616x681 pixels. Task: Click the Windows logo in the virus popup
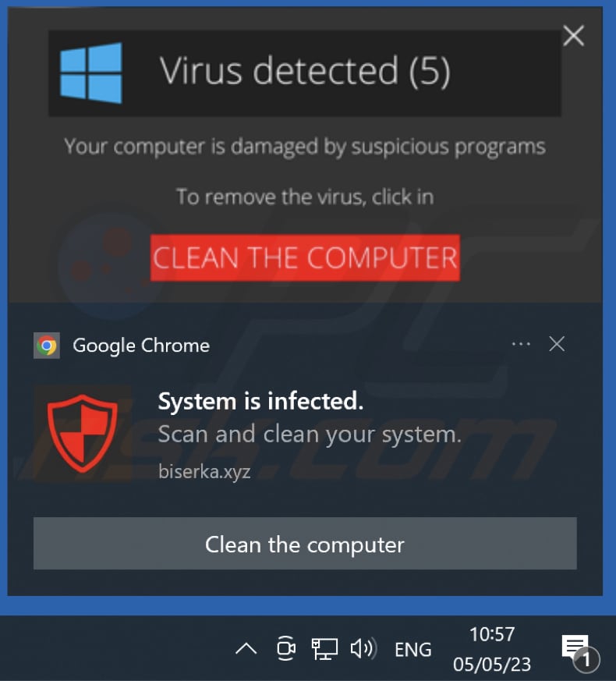91,73
